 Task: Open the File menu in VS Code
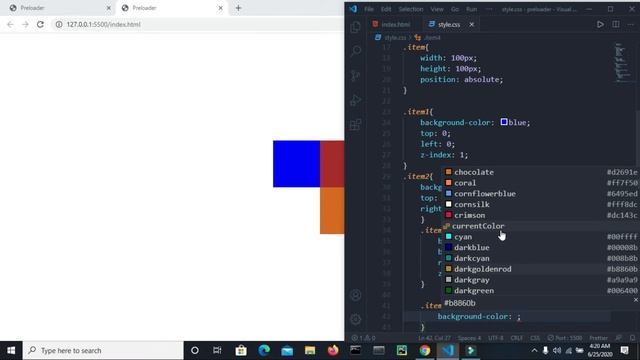pyautogui.click(x=369, y=9)
